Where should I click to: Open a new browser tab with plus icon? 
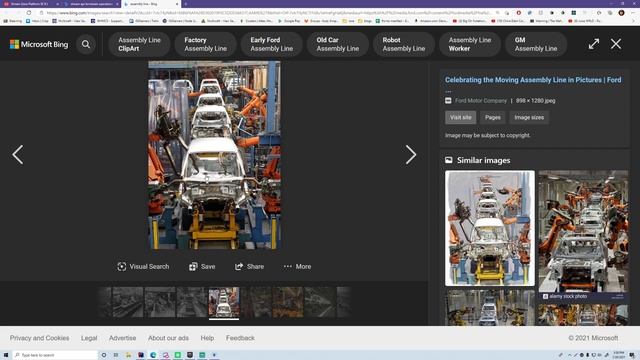pyautogui.click(x=185, y=4)
